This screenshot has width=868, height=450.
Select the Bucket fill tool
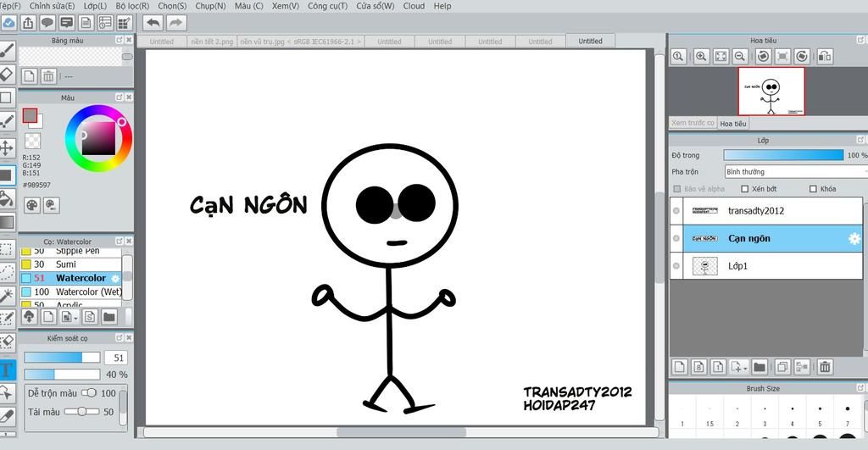[7, 198]
